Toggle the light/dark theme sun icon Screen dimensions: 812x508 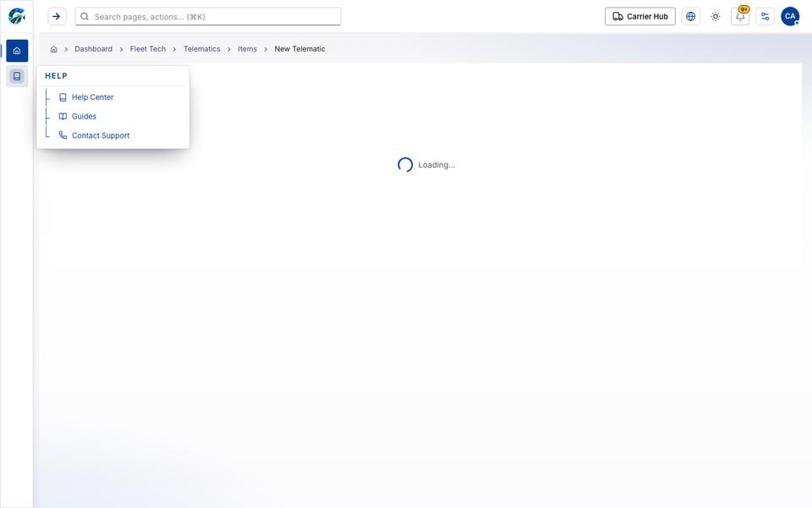tap(716, 17)
